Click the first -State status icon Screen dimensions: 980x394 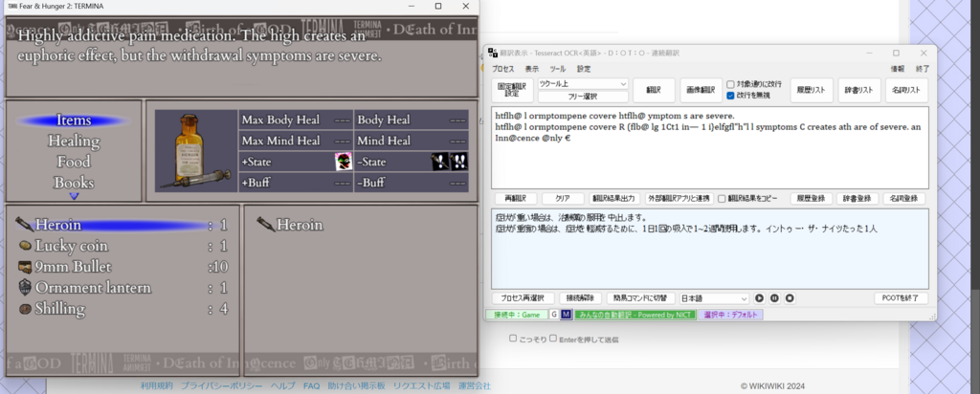[439, 162]
